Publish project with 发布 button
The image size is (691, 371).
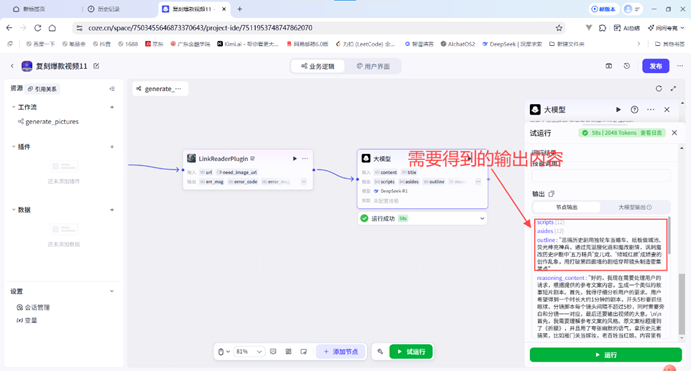pos(656,66)
